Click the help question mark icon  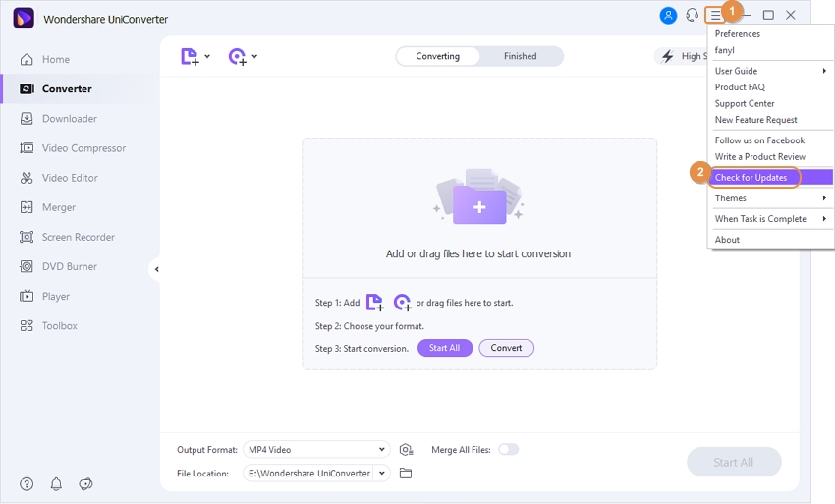[x=27, y=483]
